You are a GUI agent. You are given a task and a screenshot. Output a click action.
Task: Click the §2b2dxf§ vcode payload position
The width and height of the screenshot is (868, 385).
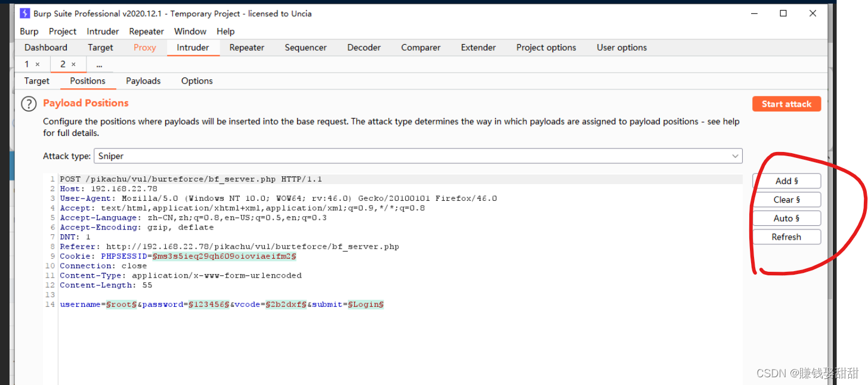pyautogui.click(x=286, y=305)
